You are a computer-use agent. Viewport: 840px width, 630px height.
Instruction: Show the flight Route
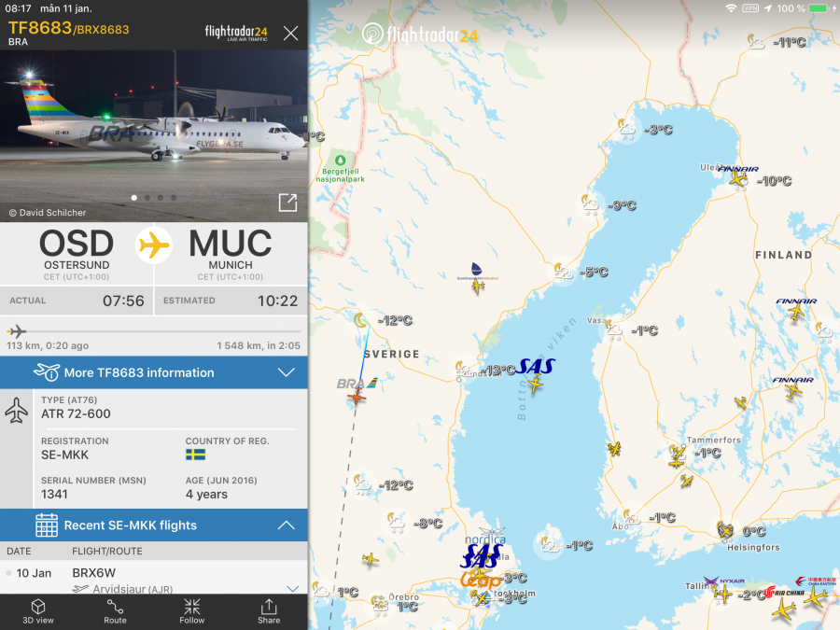(x=115, y=611)
